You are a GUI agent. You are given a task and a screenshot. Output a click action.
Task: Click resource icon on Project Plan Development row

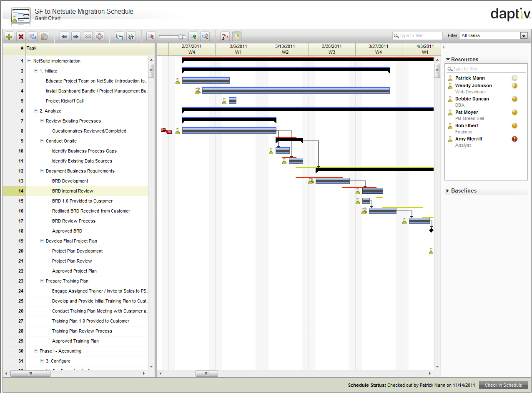click(x=431, y=251)
